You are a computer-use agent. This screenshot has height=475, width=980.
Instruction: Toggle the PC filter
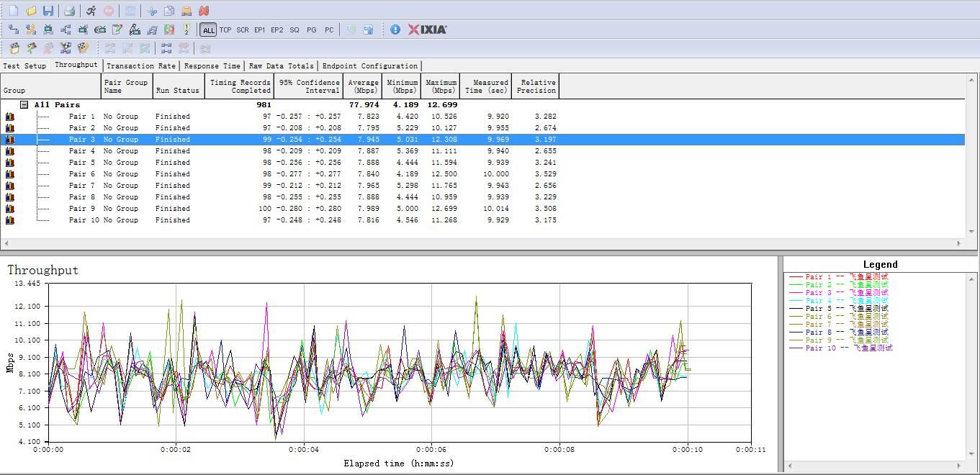(329, 30)
